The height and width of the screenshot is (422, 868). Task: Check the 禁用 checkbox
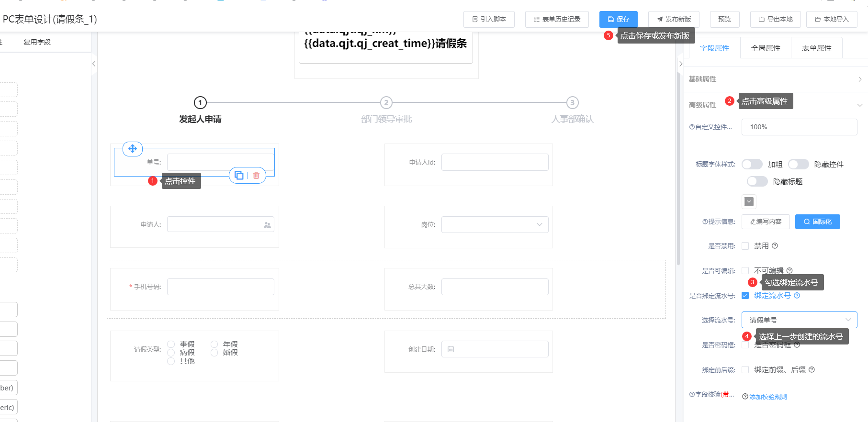[x=745, y=246]
